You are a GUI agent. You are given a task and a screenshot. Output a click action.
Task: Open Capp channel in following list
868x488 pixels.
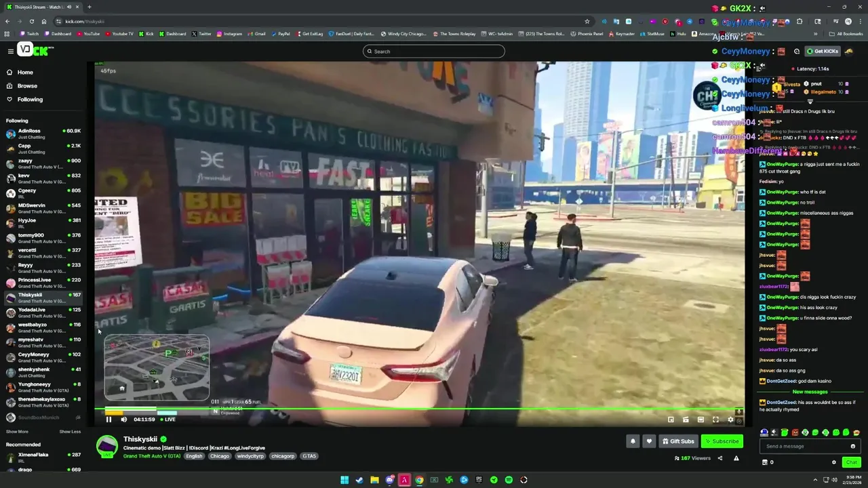coord(43,148)
